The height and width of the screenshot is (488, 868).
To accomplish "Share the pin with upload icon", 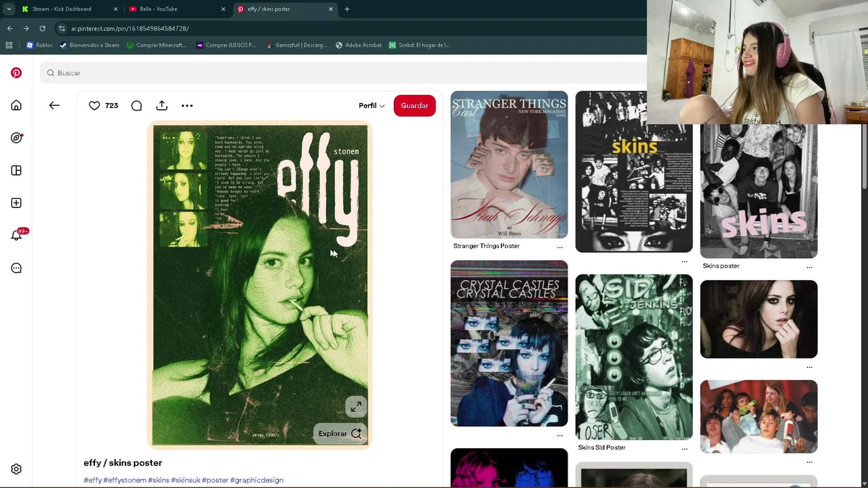I will pos(161,105).
